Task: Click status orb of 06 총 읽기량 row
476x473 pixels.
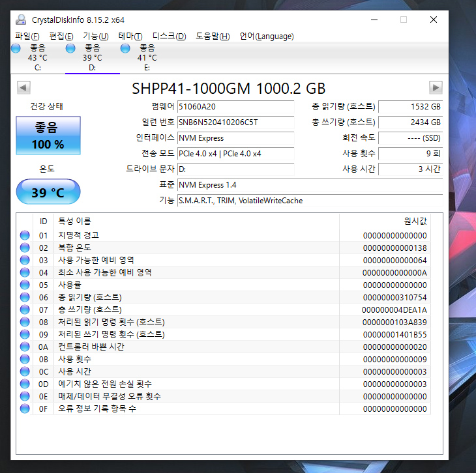Action: pos(25,297)
